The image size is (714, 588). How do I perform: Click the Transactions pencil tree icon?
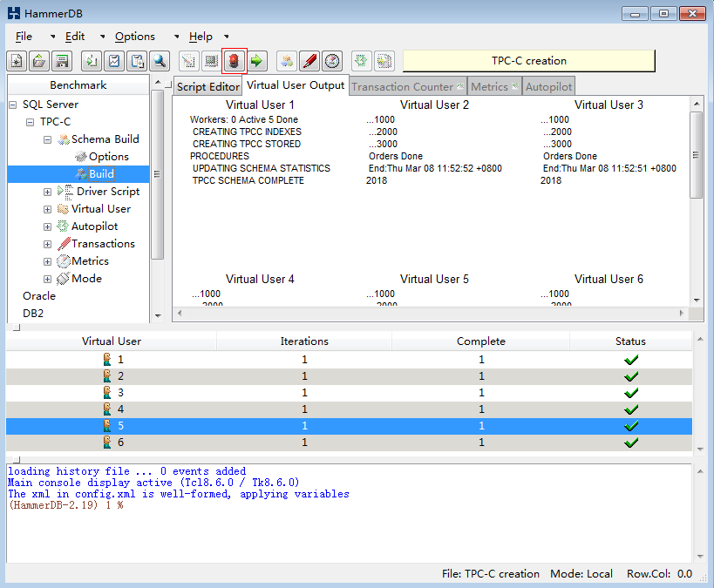(64, 244)
